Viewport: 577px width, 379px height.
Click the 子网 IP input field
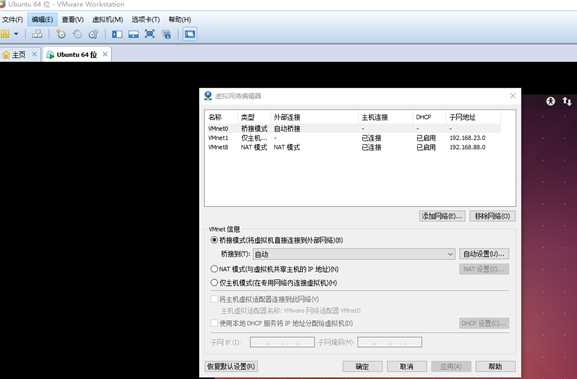(x=282, y=342)
